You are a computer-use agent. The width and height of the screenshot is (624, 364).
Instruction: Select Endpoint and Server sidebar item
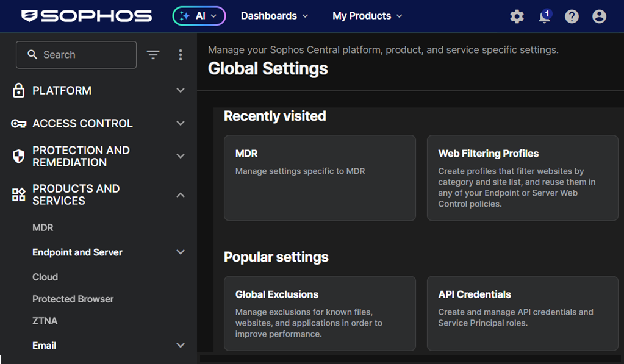(77, 252)
